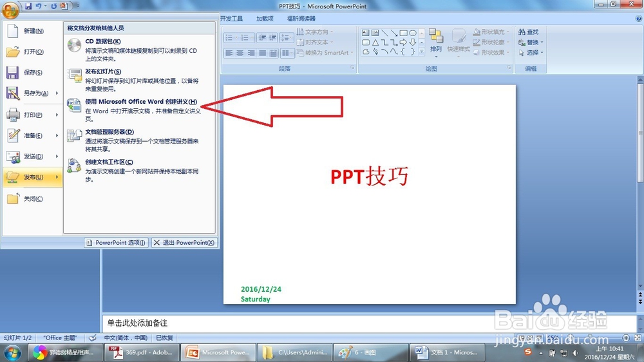Open the highlighted 发布(U) menu entry
The height and width of the screenshot is (362, 644).
[33, 177]
